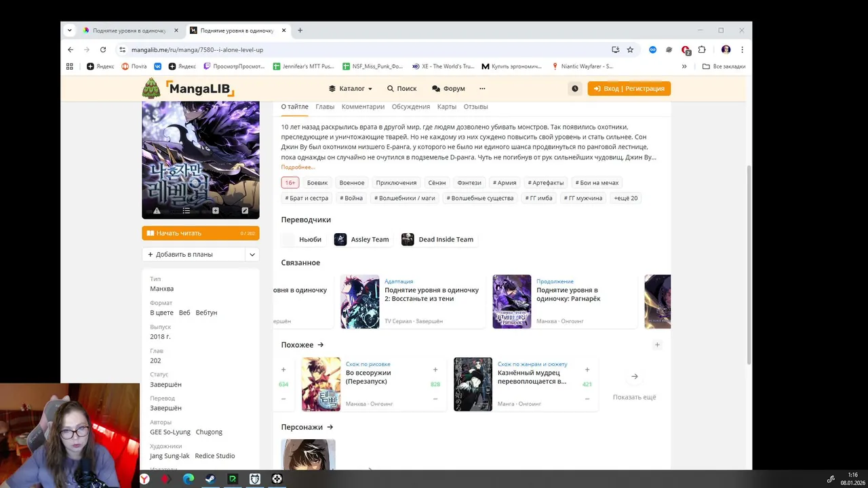Click the Фэнтези genre tag

coord(469,182)
